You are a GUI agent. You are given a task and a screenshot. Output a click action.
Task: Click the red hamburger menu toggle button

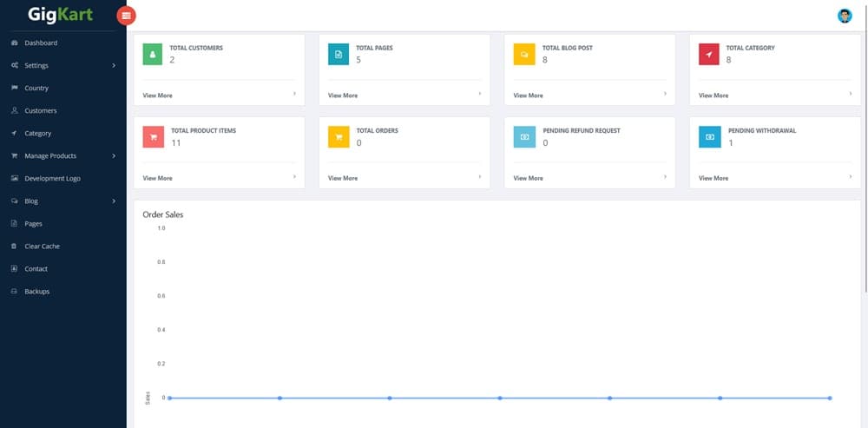pyautogui.click(x=127, y=15)
